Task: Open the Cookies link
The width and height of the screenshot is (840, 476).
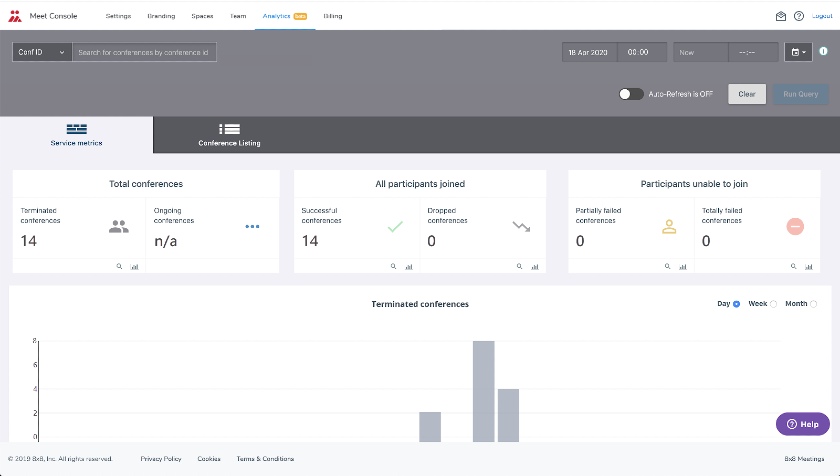Action: coord(209,459)
